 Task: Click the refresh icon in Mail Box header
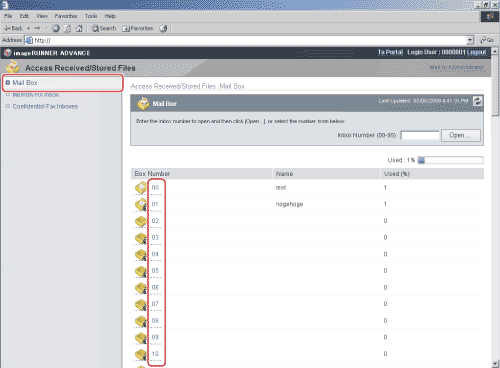[477, 101]
